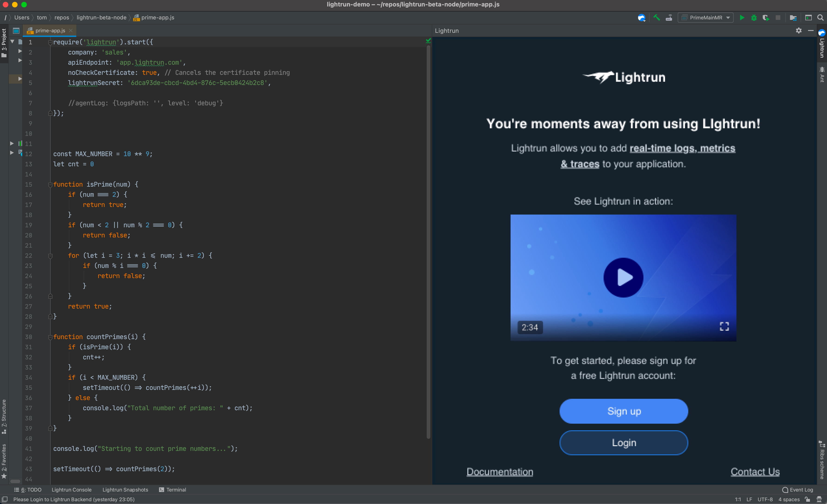
Task: Click Lightrun agent toolbar icon
Action: 641,17
